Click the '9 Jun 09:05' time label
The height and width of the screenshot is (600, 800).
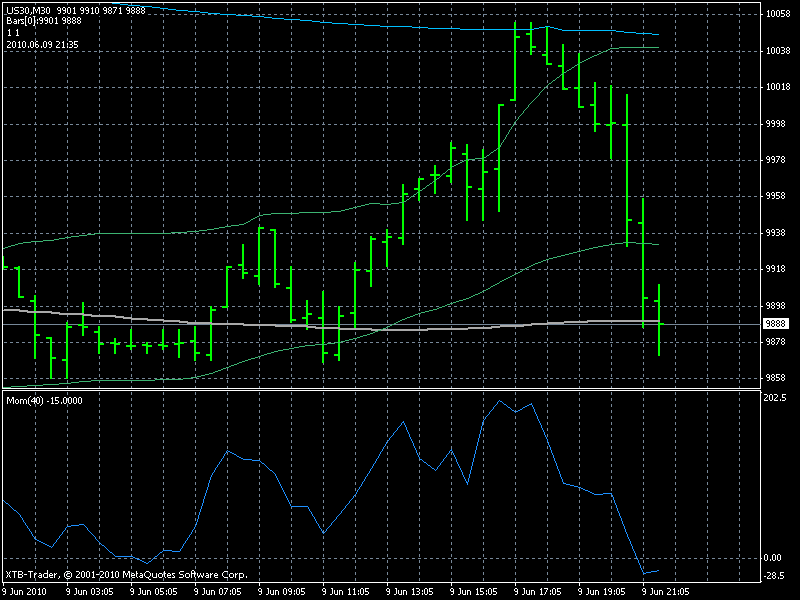[282, 592]
